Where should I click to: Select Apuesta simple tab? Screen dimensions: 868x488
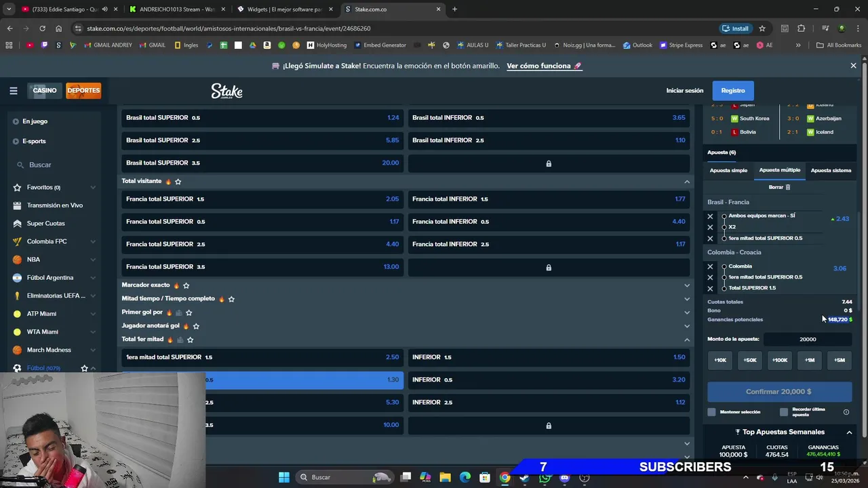coord(728,170)
